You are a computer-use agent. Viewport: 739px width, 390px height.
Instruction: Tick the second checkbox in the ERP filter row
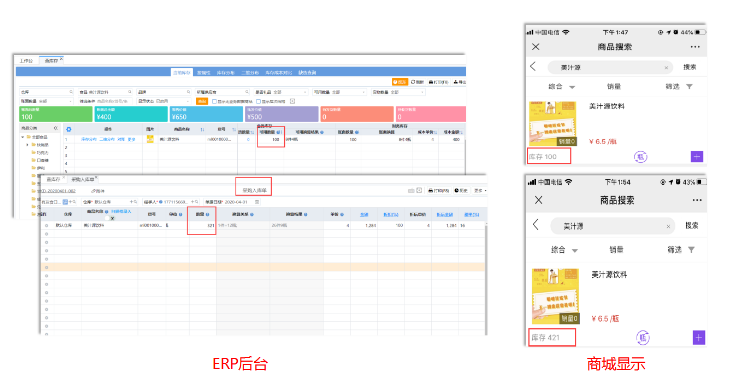[x=258, y=101]
